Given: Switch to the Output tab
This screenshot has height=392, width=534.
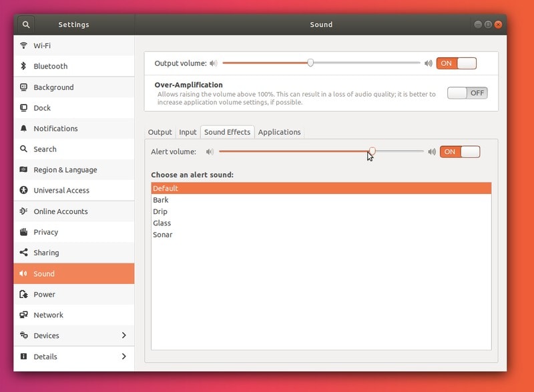Looking at the screenshot, I should pyautogui.click(x=160, y=132).
